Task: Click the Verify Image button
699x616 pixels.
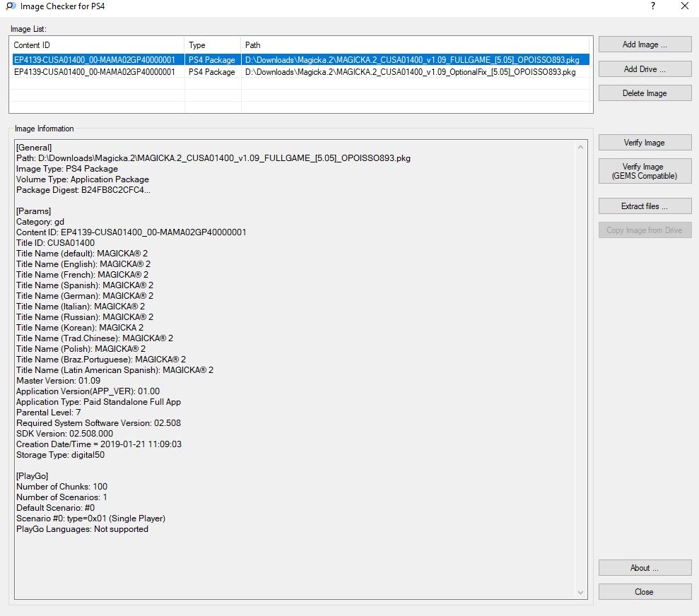Action: click(x=645, y=143)
